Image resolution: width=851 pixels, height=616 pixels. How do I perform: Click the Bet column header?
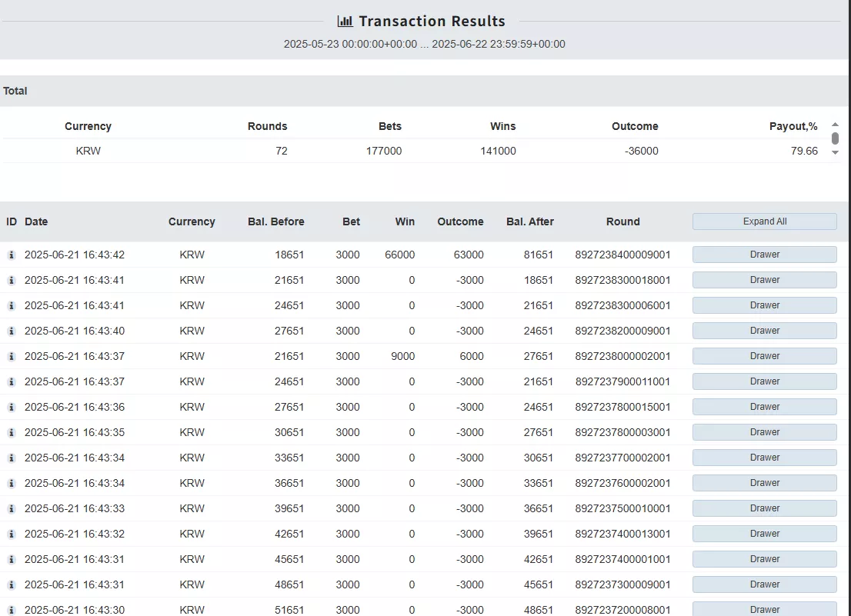coord(351,221)
